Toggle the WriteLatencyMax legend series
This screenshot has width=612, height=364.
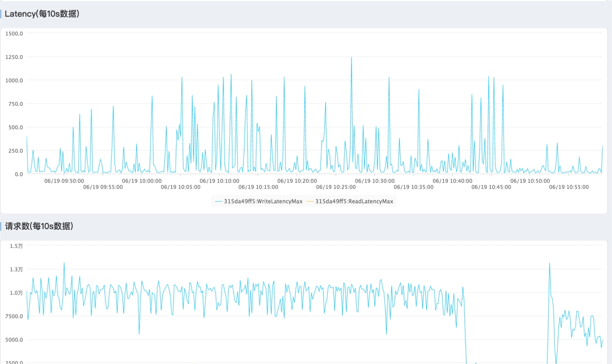258,201
